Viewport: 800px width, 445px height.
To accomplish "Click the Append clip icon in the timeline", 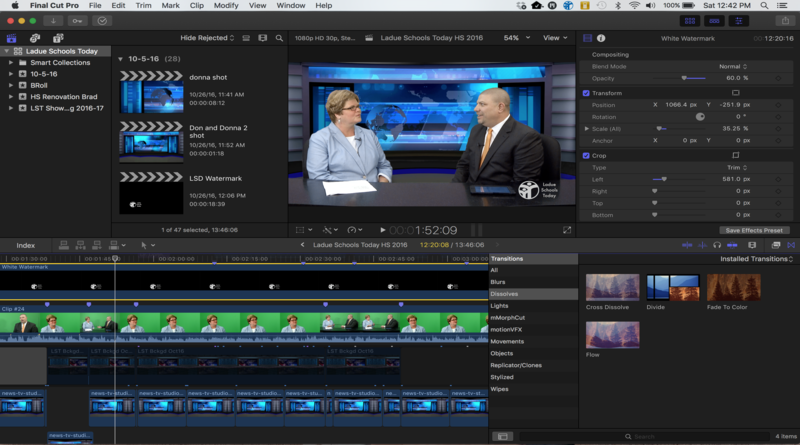I will point(96,245).
